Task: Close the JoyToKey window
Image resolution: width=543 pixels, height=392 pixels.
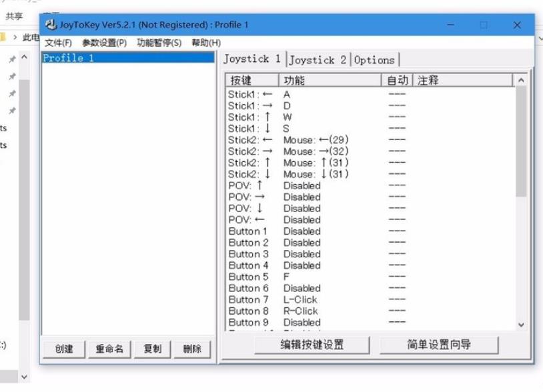Action: tap(517, 25)
